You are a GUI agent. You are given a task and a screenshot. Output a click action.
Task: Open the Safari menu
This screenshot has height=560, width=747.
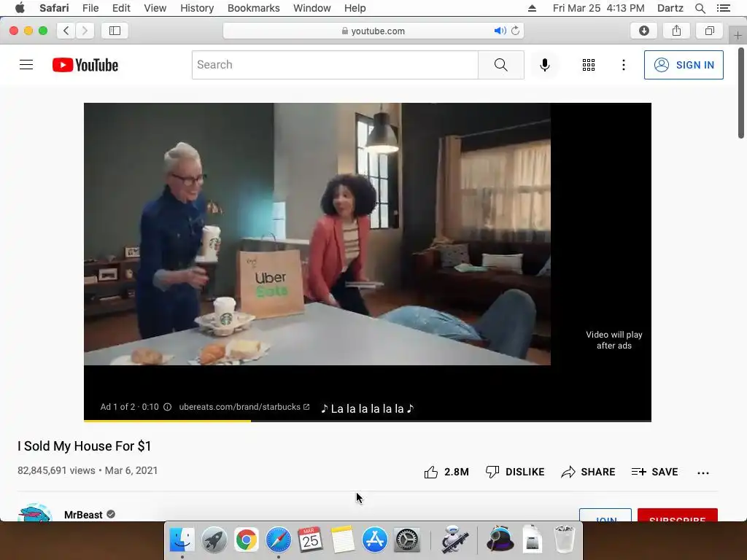(54, 8)
